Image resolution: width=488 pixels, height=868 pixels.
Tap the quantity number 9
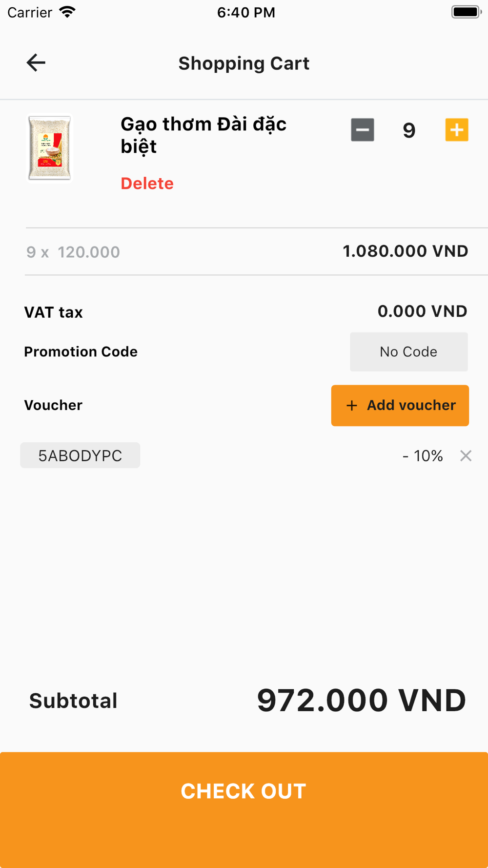point(409,130)
